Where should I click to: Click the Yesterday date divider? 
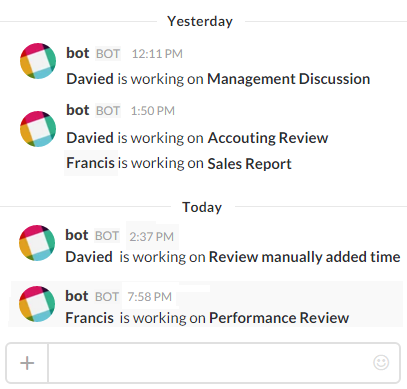click(200, 21)
